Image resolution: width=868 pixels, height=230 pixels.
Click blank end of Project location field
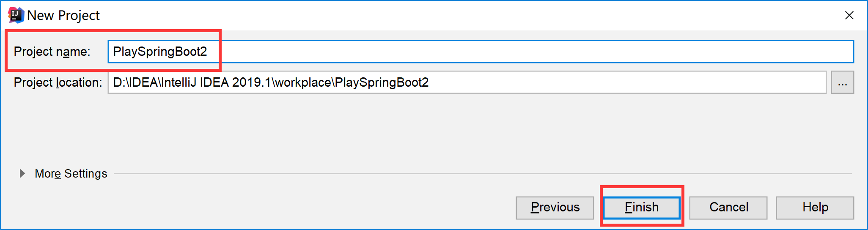pyautogui.click(x=635, y=82)
